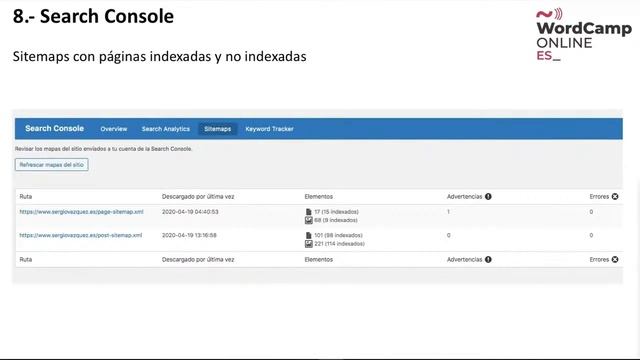This screenshot has width=640, height=360.
Task: Click image icon beside 221 (114 indexados)
Action: [309, 244]
